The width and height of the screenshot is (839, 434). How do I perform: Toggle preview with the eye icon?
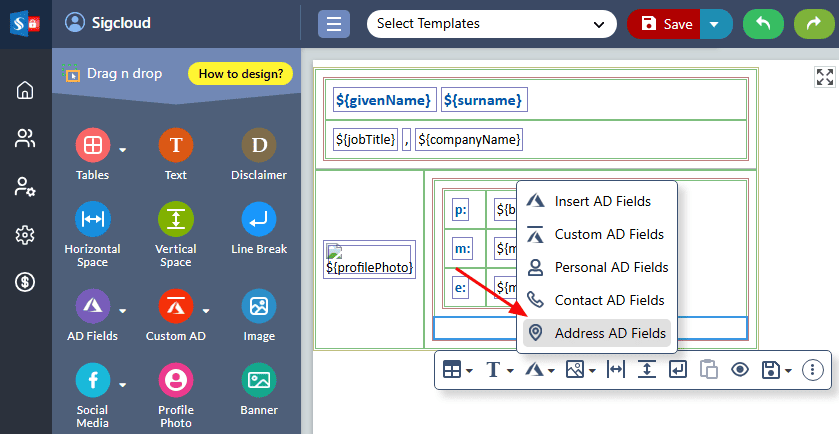tap(740, 370)
